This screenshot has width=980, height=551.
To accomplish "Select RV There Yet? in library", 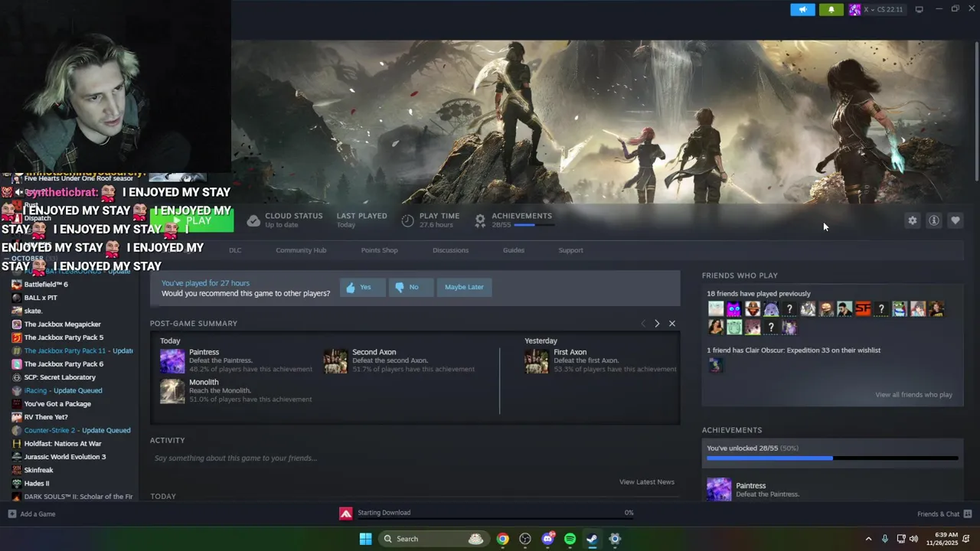I will [x=46, y=417].
